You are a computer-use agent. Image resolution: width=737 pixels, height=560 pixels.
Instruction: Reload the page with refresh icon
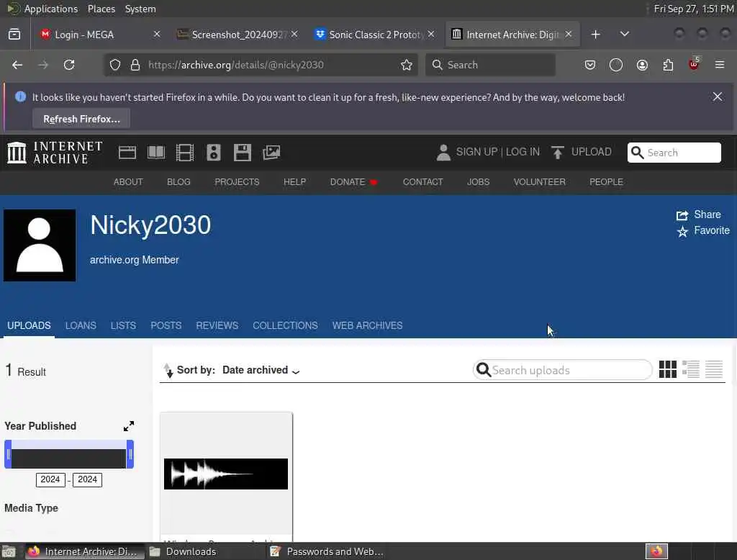69,65
